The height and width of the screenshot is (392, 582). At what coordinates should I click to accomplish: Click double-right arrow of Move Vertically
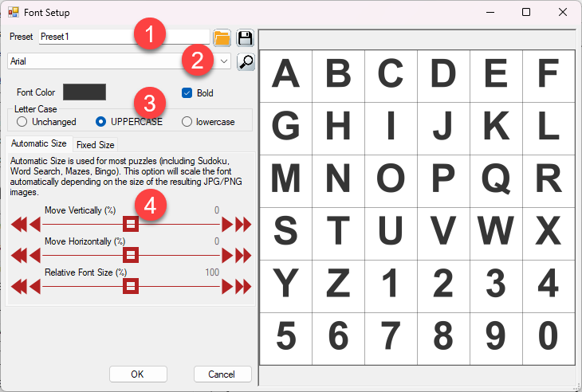click(243, 225)
